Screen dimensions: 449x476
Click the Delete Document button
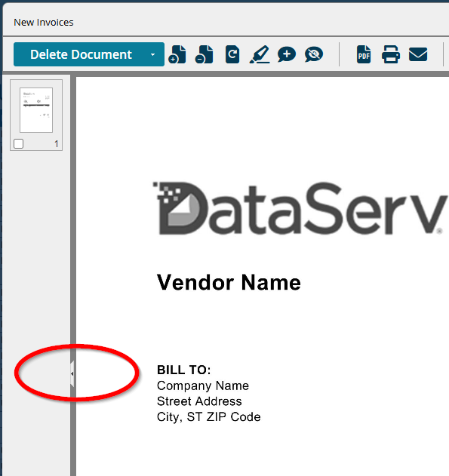click(x=81, y=54)
